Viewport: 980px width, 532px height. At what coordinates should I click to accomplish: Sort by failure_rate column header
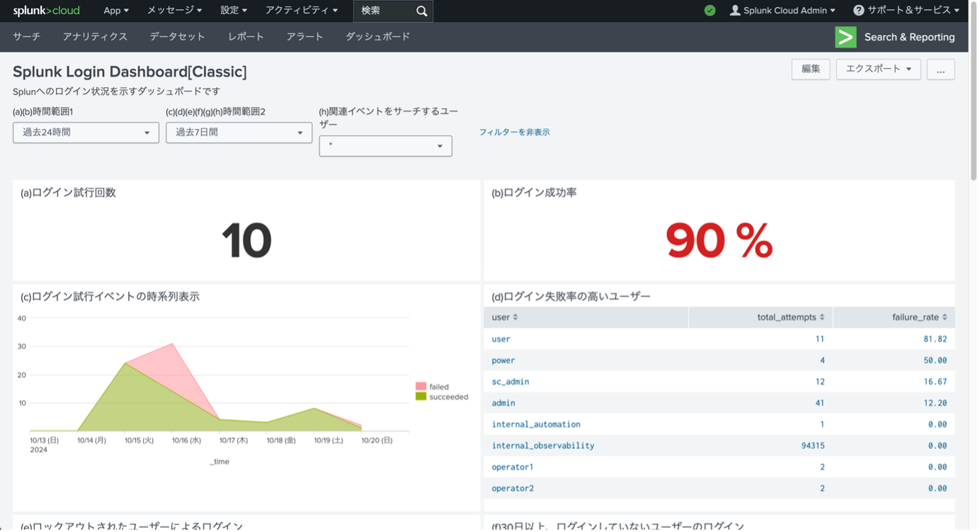920,317
